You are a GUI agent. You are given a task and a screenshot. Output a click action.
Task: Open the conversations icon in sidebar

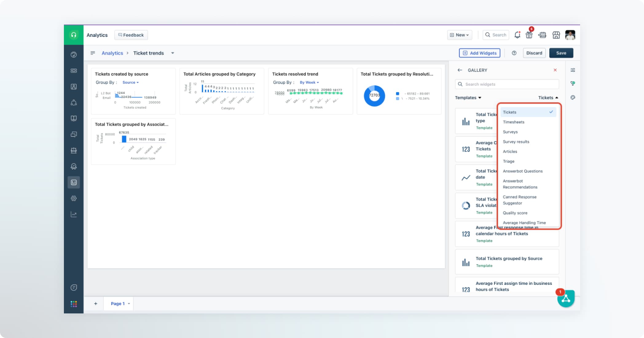[74, 134]
